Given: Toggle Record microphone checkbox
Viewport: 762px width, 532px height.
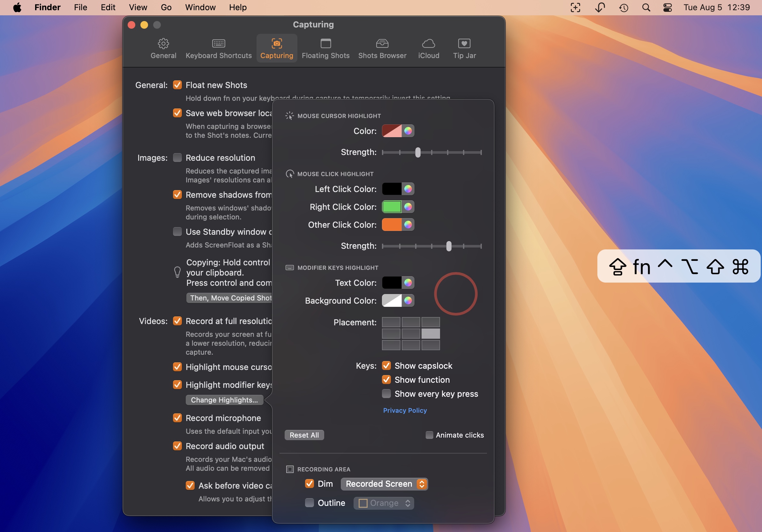Looking at the screenshot, I should pyautogui.click(x=177, y=418).
